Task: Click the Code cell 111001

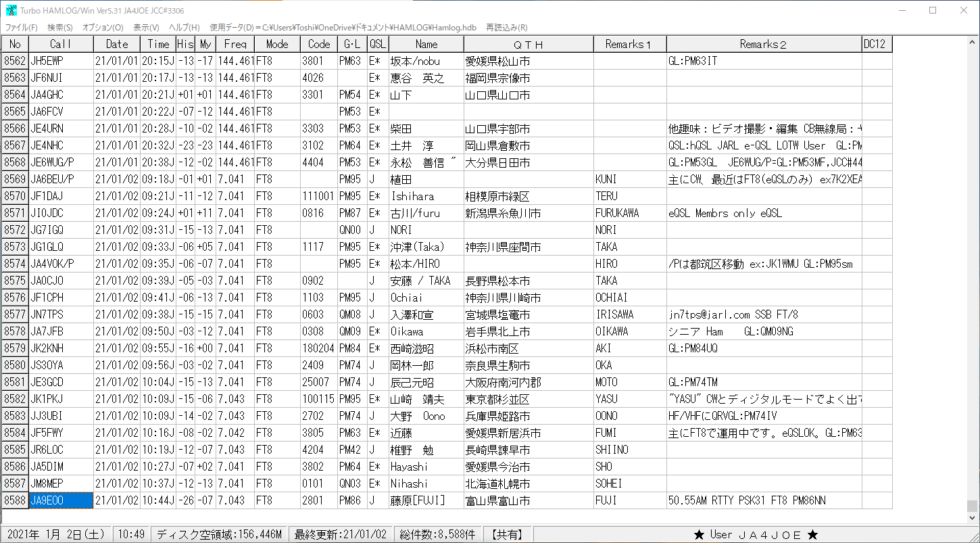Action: [319, 196]
